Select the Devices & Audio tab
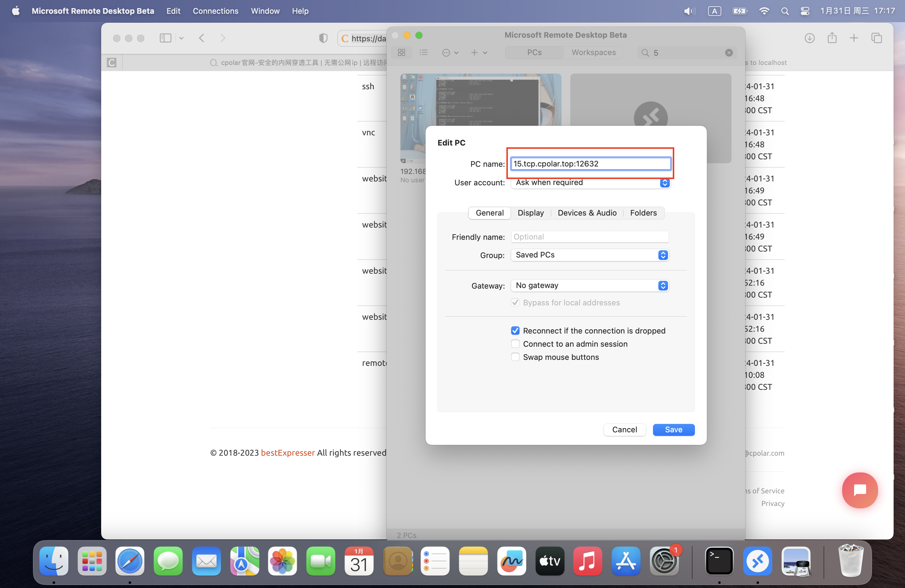The image size is (905, 588). [586, 213]
